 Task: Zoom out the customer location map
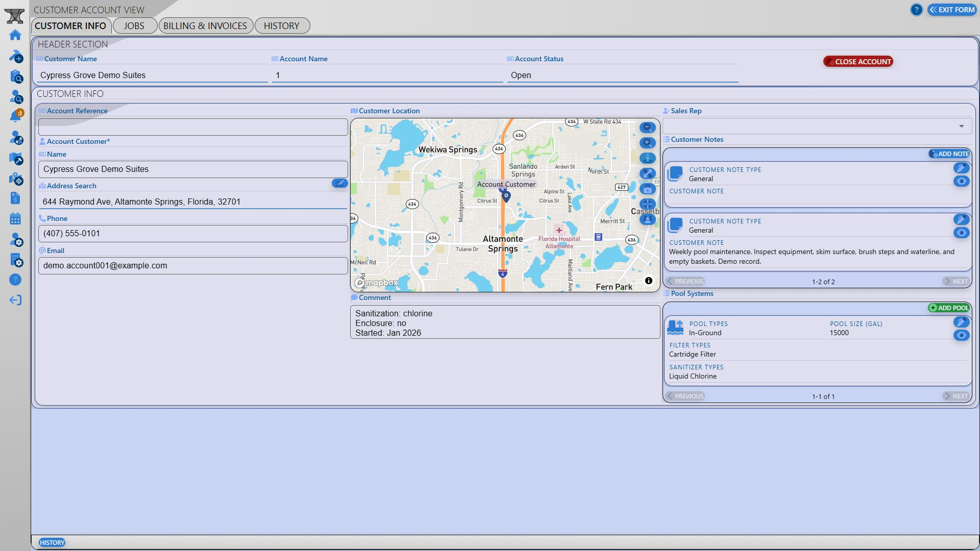tap(647, 128)
